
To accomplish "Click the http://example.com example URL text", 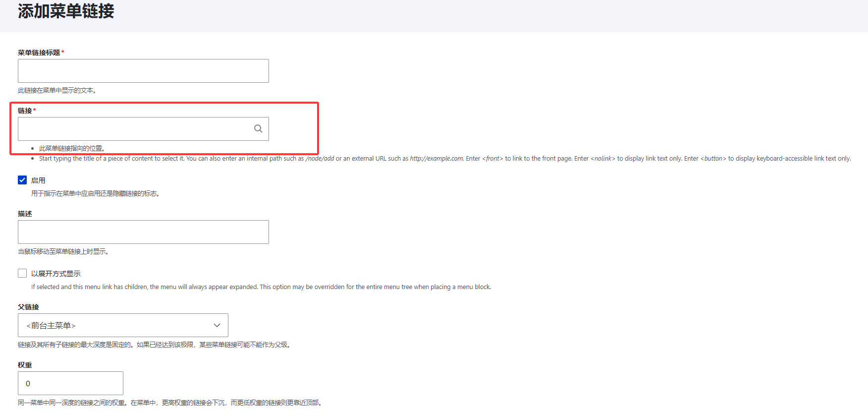I will tap(436, 159).
